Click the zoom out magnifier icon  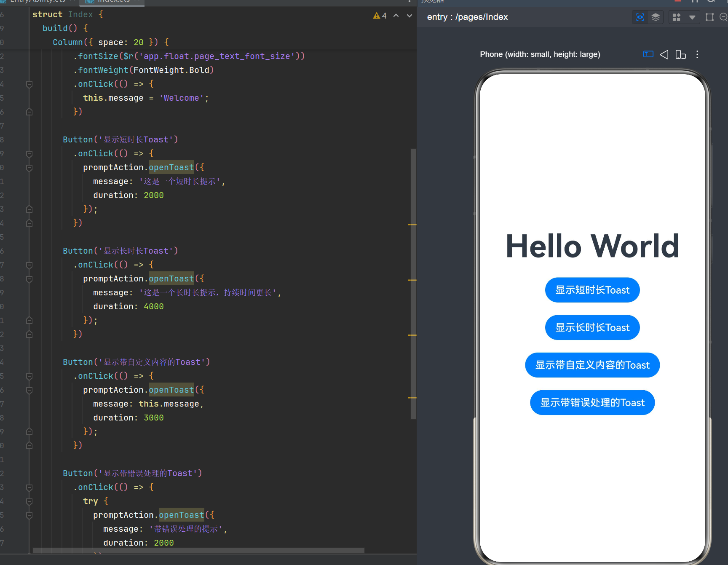point(723,17)
